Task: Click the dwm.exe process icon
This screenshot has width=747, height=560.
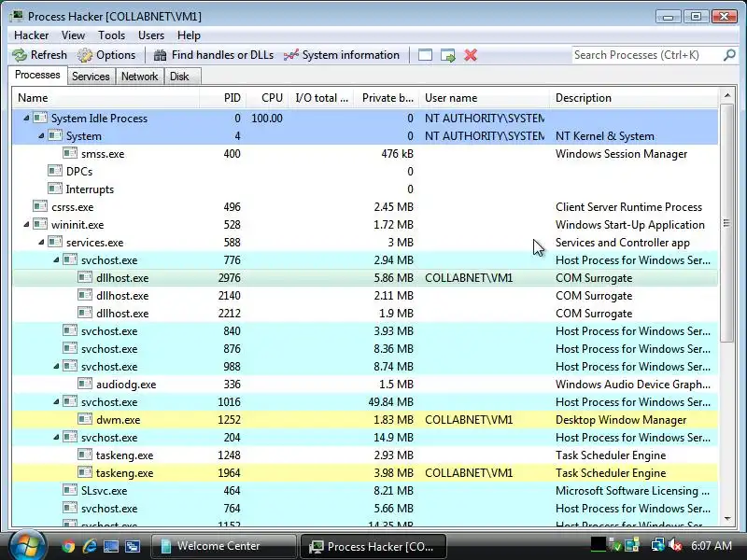Action: [85, 419]
